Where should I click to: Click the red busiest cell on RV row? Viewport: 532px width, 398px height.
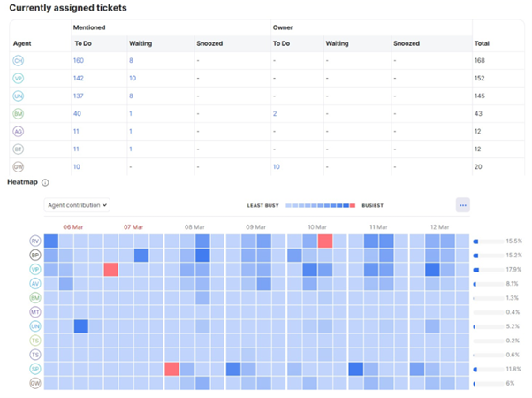325,241
